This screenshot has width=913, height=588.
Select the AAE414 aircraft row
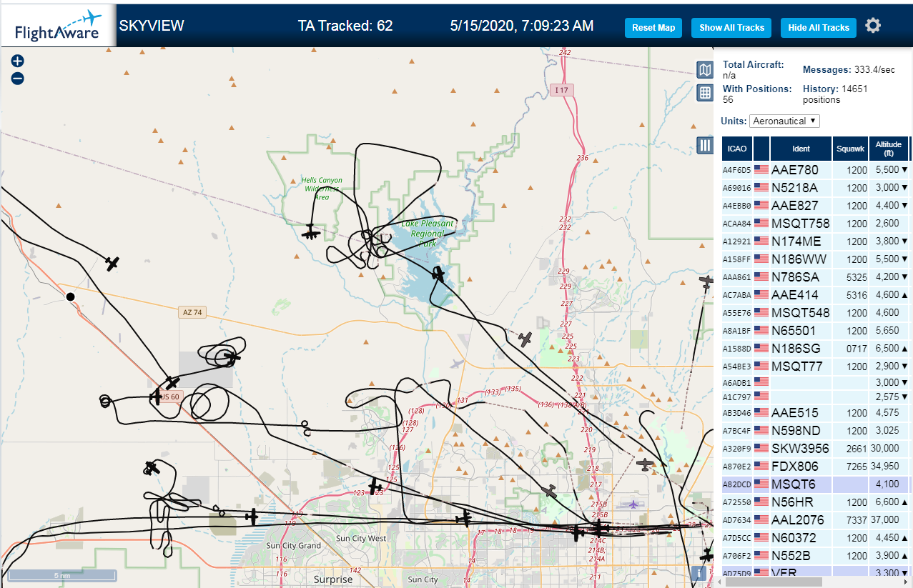(x=816, y=295)
